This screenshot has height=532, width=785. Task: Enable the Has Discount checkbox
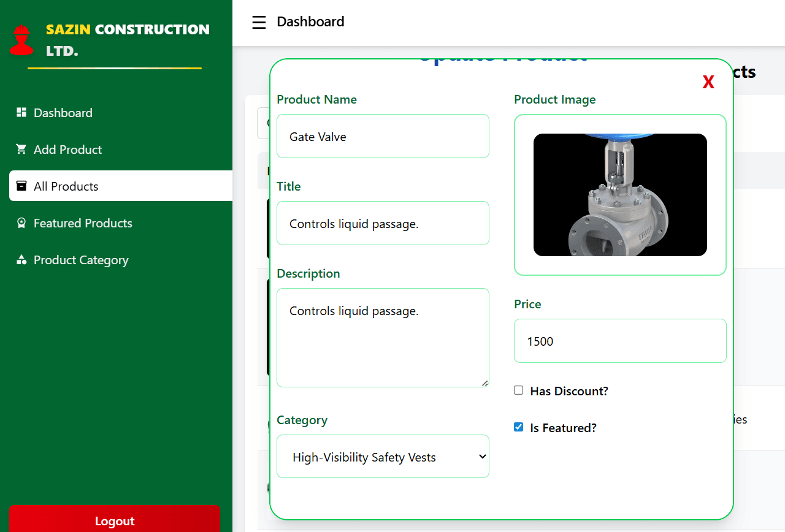point(518,390)
